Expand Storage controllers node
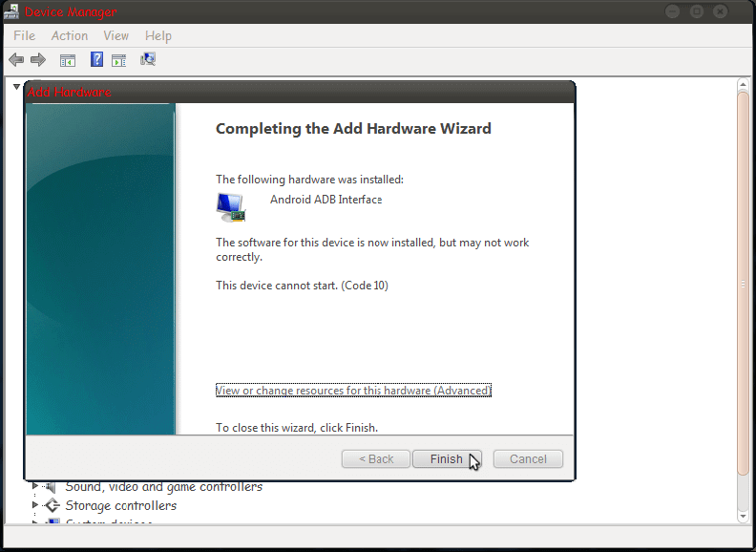The height and width of the screenshot is (552, 756). click(x=35, y=504)
